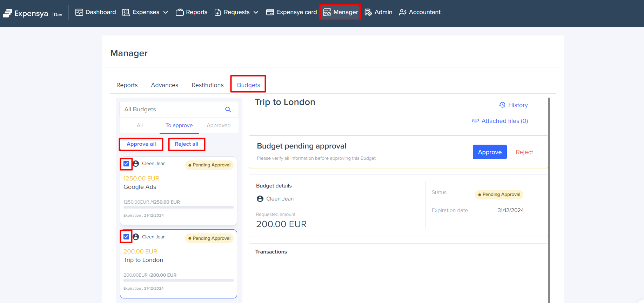The height and width of the screenshot is (303, 644).
Task: Click the blue Approve button
Action: pyautogui.click(x=489, y=152)
